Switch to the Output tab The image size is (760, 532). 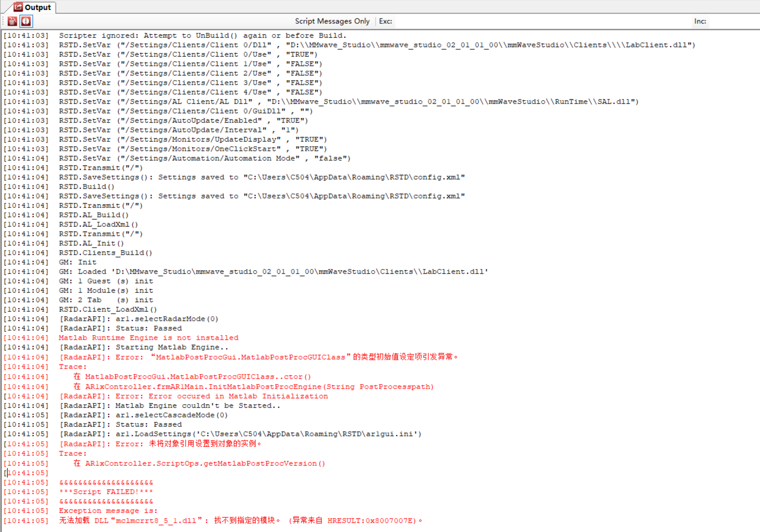[37, 7]
